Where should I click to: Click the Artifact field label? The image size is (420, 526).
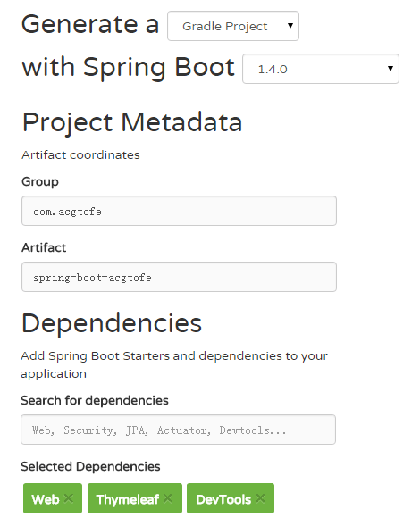point(44,247)
